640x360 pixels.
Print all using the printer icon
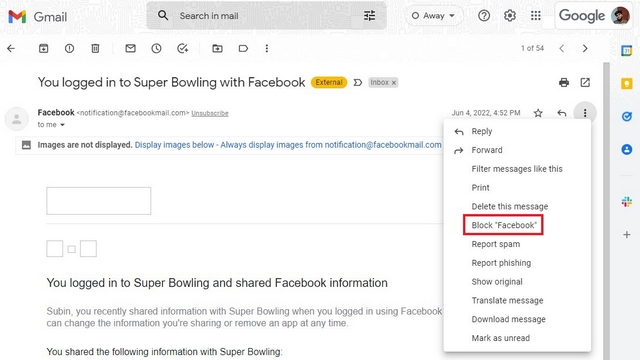click(564, 82)
